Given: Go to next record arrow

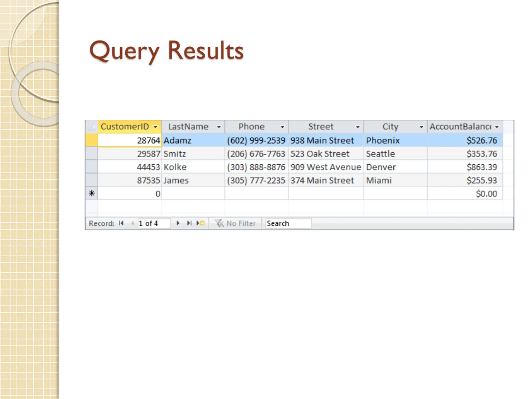Looking at the screenshot, I should 178,223.
